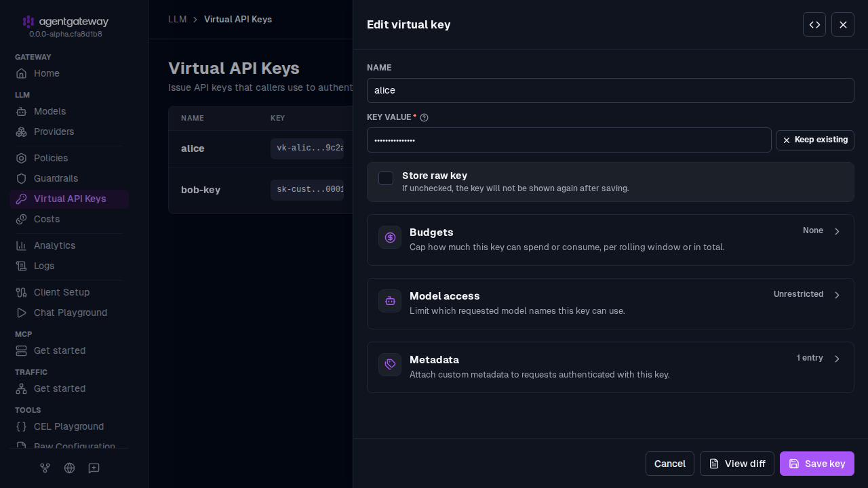The height and width of the screenshot is (488, 868).
Task: Close the Edit virtual key panel
Action: (843, 24)
